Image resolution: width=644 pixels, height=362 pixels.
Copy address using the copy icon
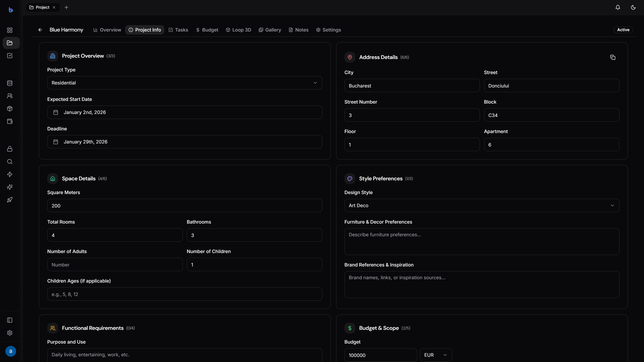point(613,57)
